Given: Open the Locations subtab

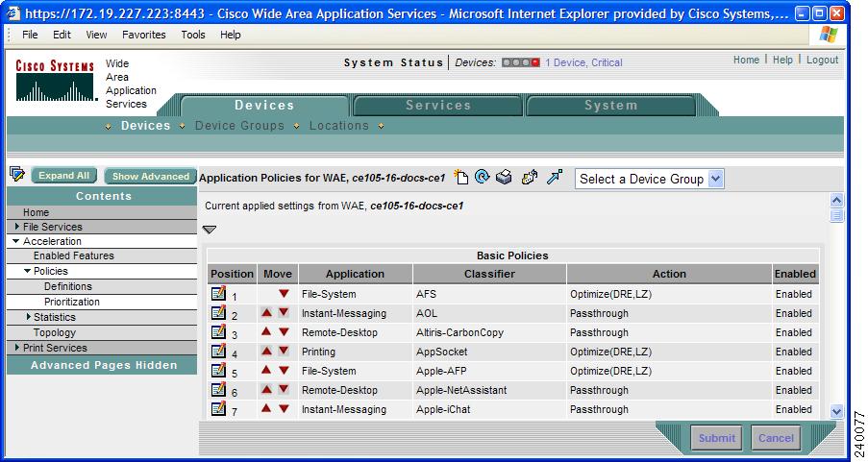Looking at the screenshot, I should tap(338, 126).
